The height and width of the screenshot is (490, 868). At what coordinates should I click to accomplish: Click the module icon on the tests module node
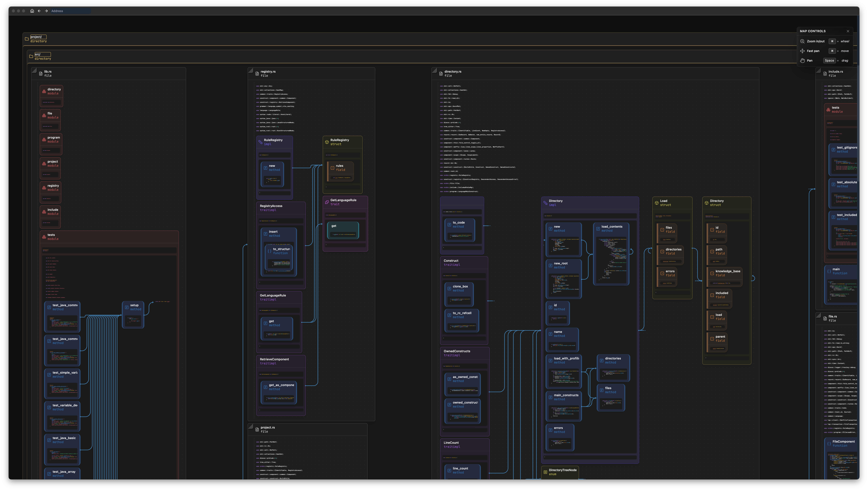44,237
